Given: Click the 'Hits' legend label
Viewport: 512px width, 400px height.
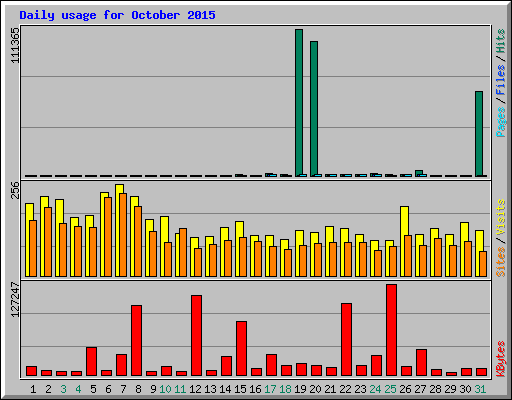Looking at the screenshot, I should tap(501, 41).
